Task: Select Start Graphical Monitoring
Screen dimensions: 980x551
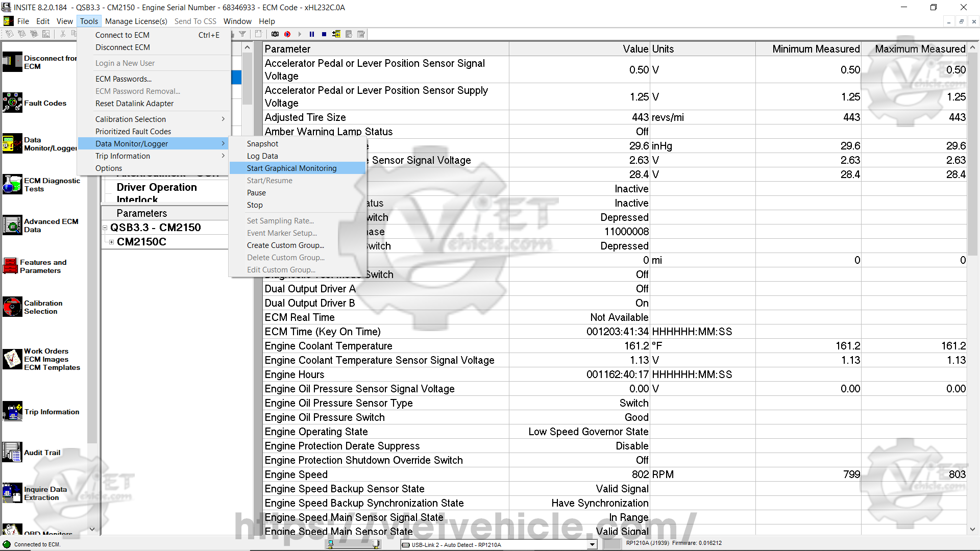Action: click(x=291, y=168)
